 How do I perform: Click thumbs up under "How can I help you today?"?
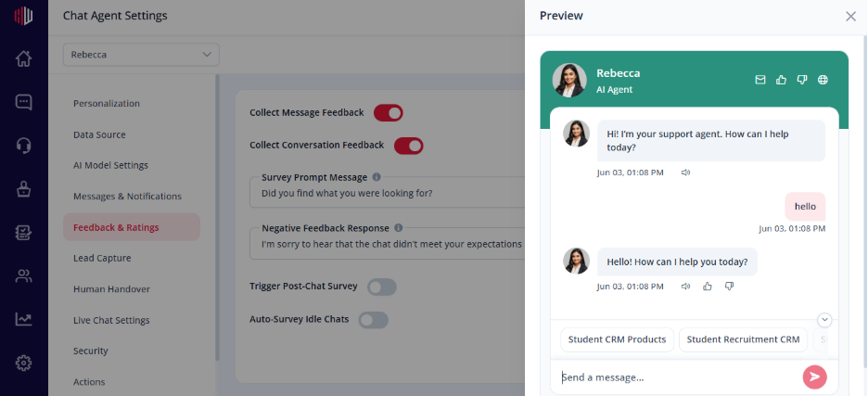[707, 287]
